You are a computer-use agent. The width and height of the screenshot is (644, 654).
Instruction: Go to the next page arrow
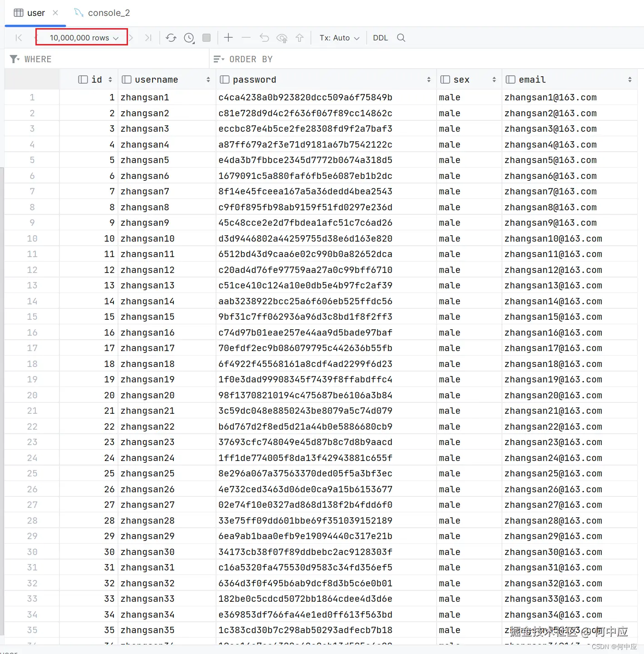(131, 38)
